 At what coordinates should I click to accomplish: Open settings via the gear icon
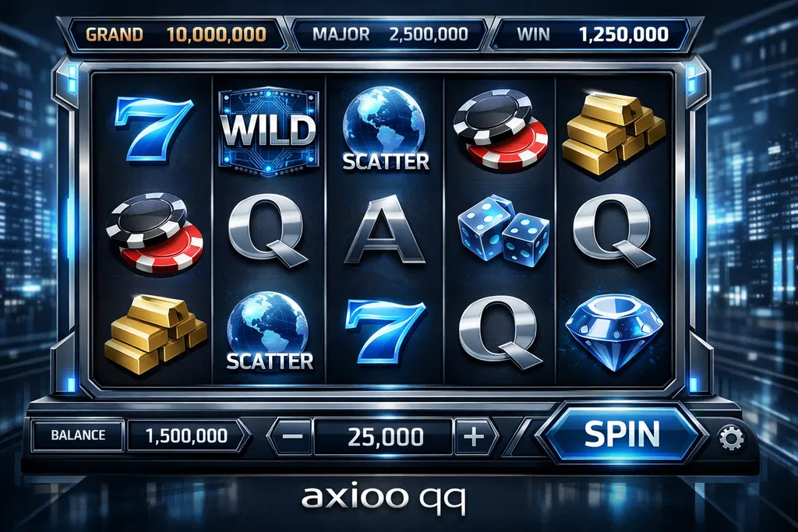pos(731,438)
